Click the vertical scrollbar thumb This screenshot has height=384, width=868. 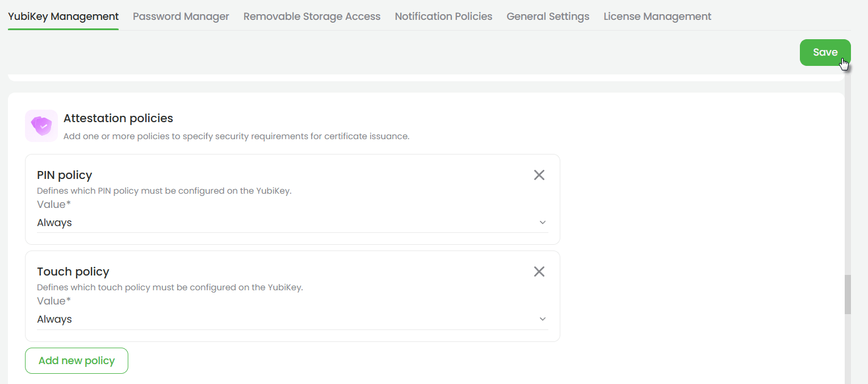848,295
